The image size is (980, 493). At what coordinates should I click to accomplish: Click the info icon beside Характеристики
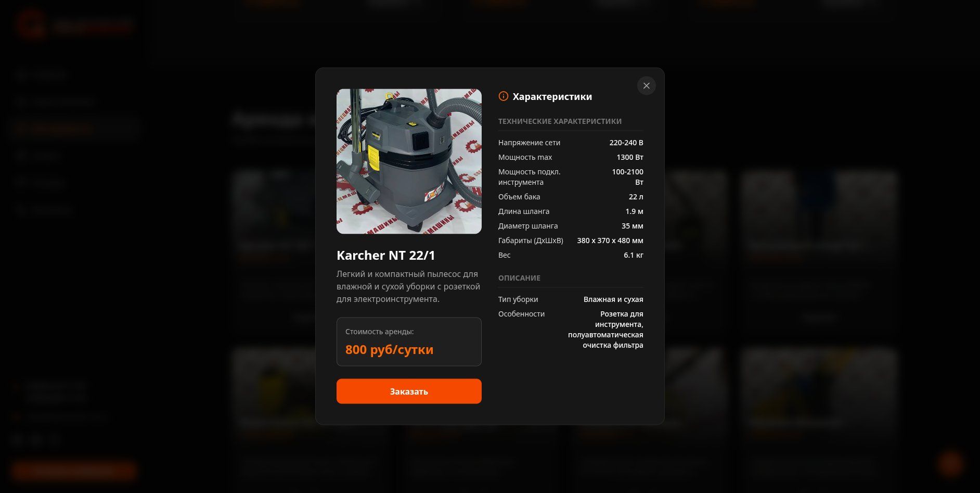click(503, 96)
